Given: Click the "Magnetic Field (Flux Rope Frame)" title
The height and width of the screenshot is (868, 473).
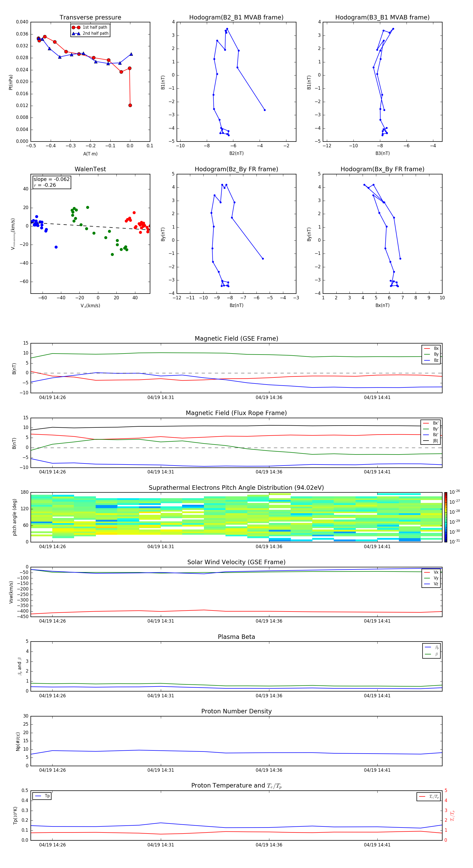Looking at the screenshot, I should tap(236, 413).
